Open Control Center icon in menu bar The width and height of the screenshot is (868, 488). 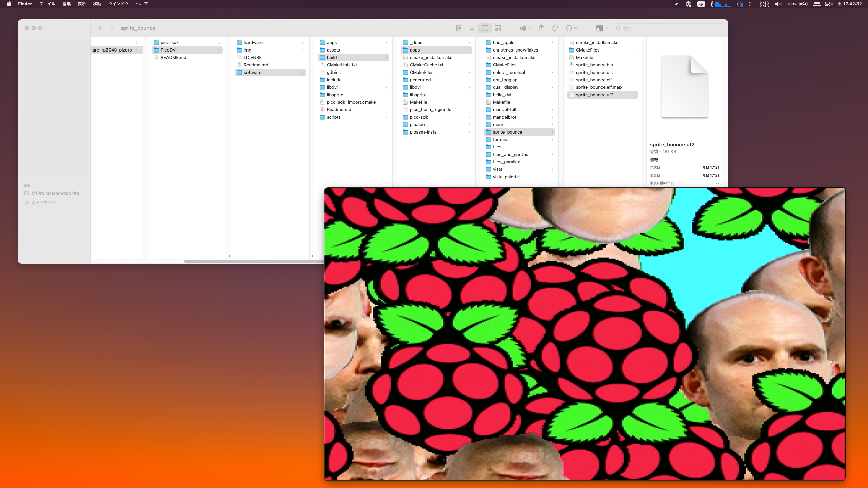[x=827, y=4]
